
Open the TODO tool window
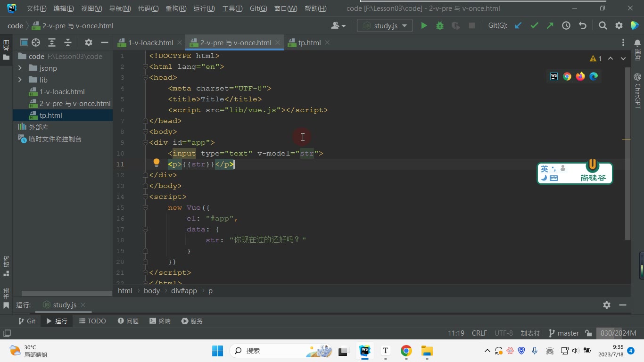[x=92, y=321]
